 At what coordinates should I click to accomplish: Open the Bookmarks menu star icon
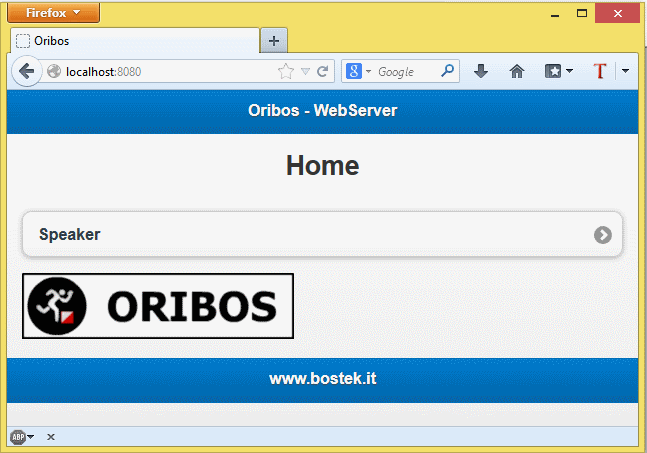559,71
